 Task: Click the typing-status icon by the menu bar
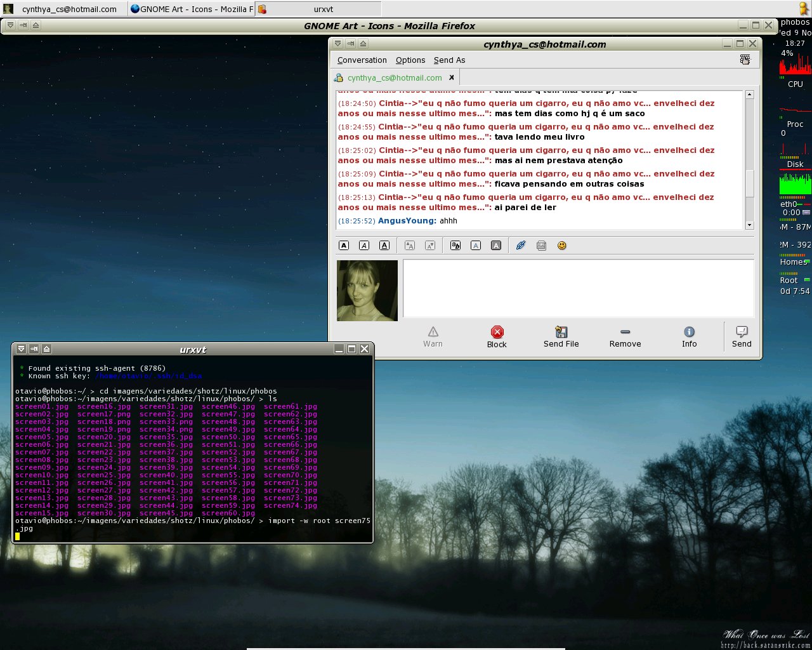click(745, 60)
